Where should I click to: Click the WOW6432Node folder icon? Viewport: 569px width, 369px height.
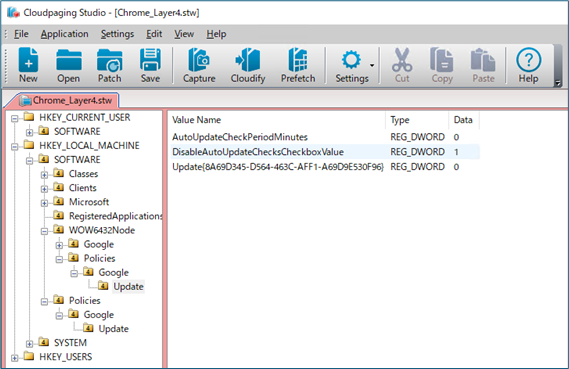tap(58, 230)
